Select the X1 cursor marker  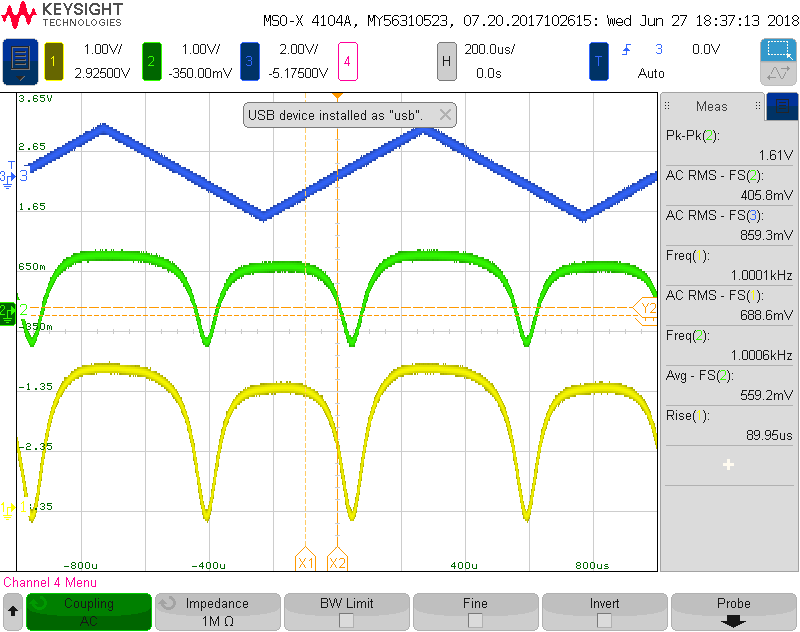tap(306, 560)
